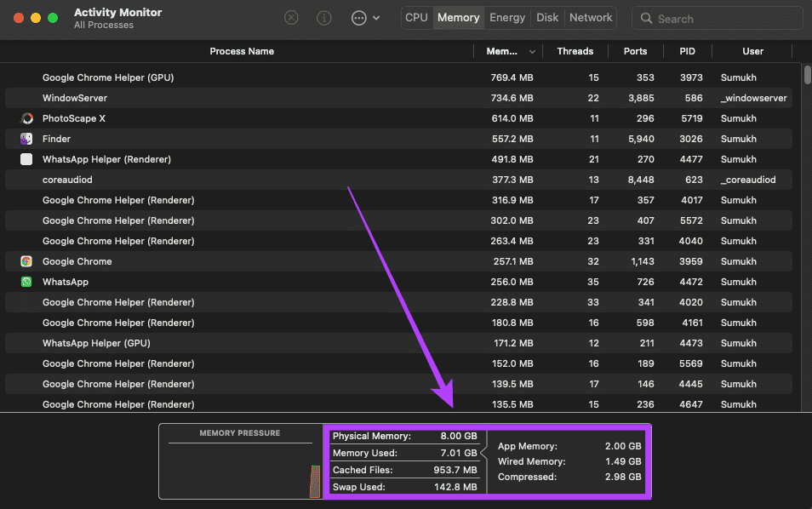Viewport: 812px width, 509px height.
Task: Sort by Threads column
Action: pyautogui.click(x=575, y=51)
